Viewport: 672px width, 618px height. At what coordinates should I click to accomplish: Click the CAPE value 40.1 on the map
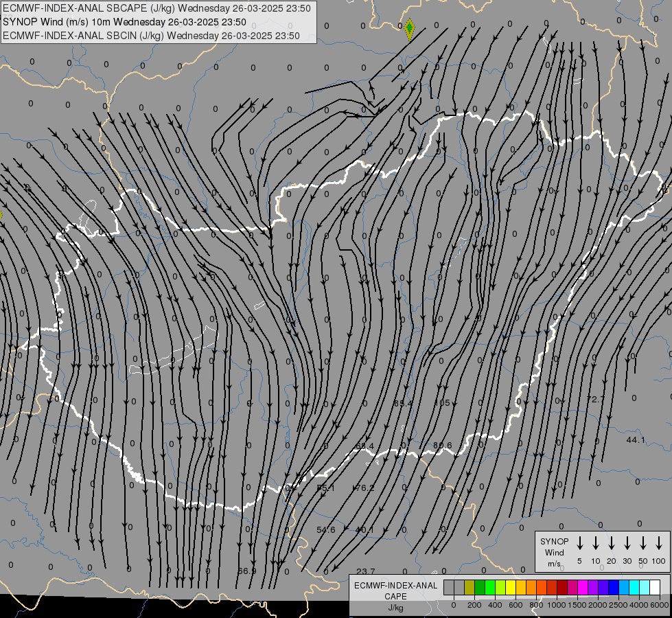pos(364,530)
